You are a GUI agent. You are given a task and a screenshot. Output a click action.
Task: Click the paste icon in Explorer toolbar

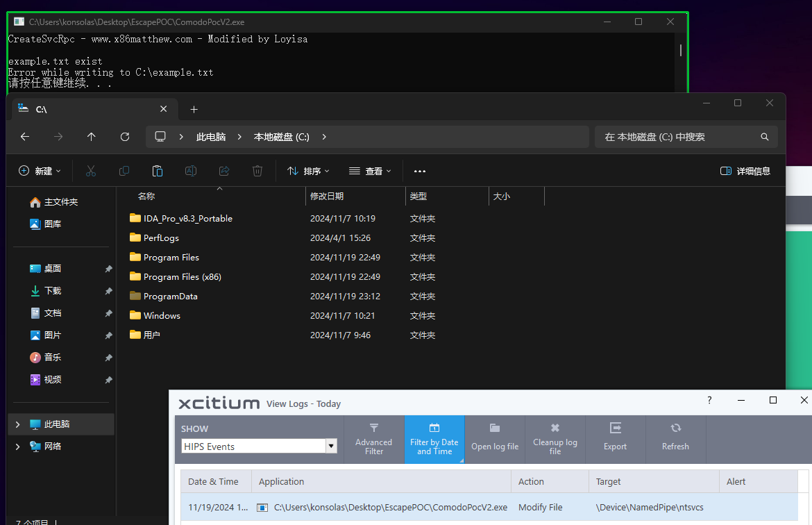[x=158, y=171]
